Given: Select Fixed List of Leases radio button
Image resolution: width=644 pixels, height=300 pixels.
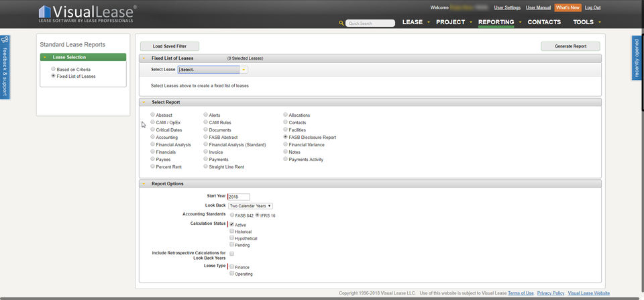Looking at the screenshot, I should 54,76.
